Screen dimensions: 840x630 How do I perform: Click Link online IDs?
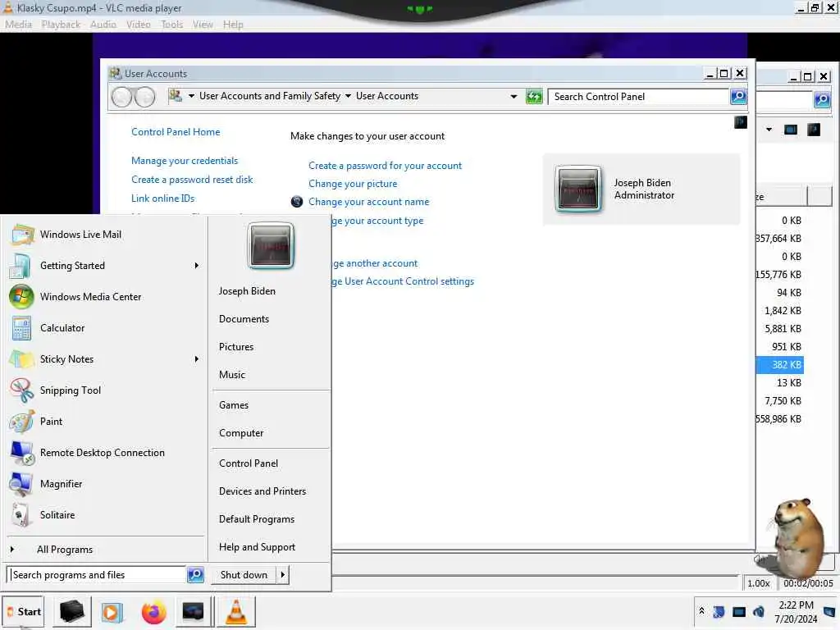point(163,199)
